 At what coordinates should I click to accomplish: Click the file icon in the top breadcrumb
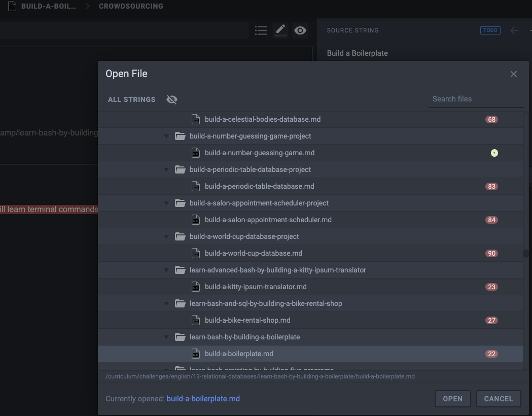12,7
